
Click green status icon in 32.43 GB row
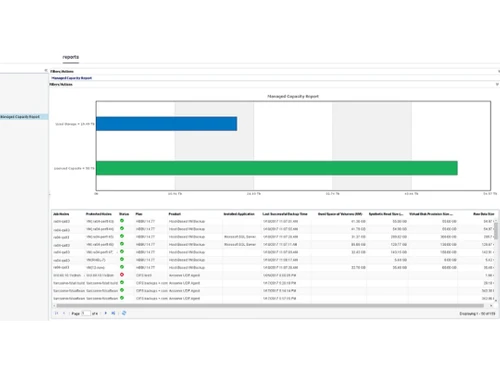tap(122, 252)
